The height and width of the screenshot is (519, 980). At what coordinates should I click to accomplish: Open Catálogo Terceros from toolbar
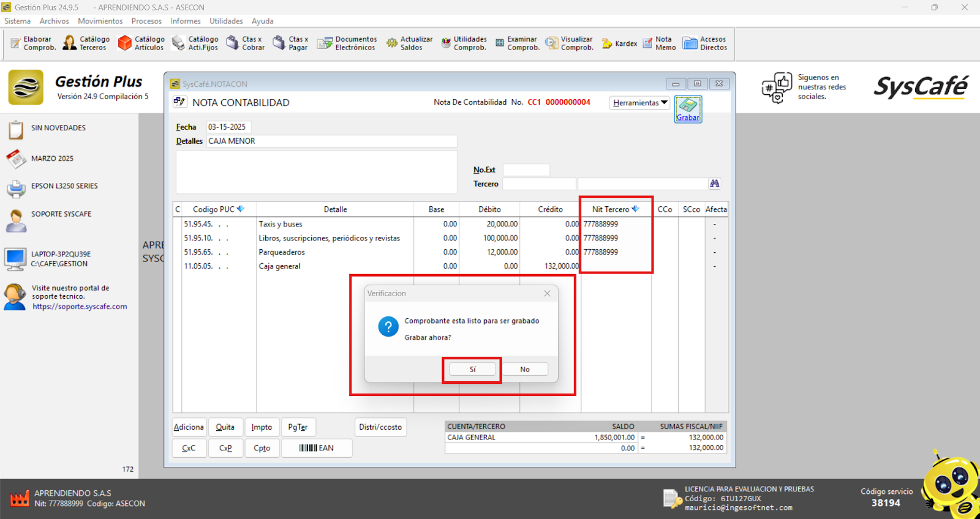(86, 43)
